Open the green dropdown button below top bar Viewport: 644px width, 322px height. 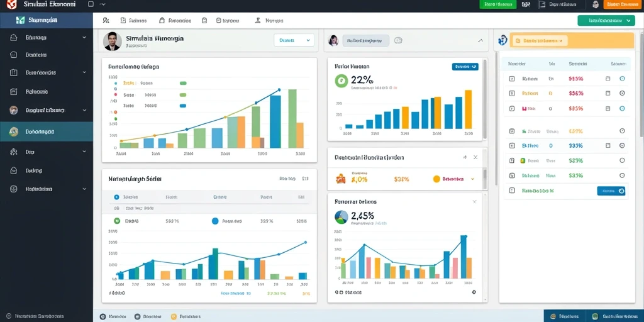(606, 21)
